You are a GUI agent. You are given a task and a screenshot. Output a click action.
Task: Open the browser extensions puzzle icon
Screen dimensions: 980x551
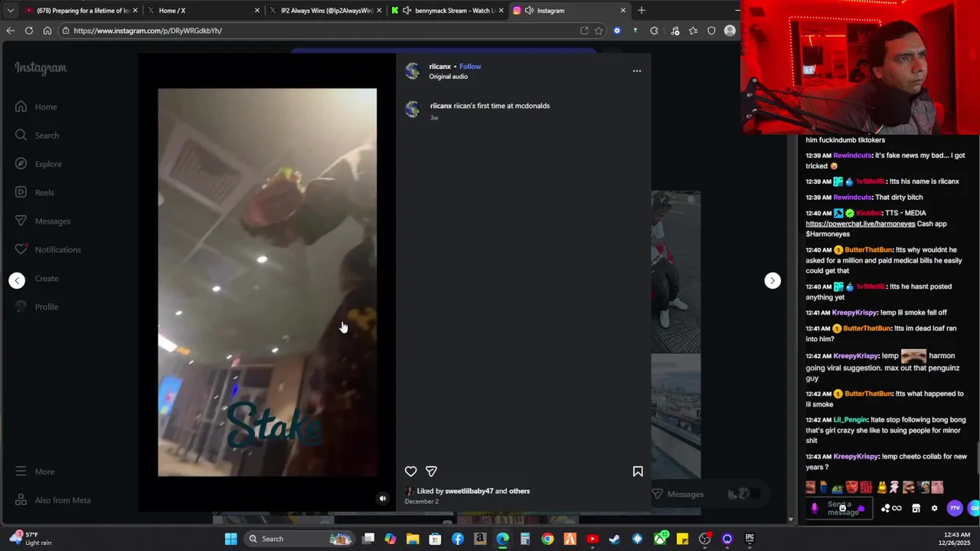(x=654, y=31)
